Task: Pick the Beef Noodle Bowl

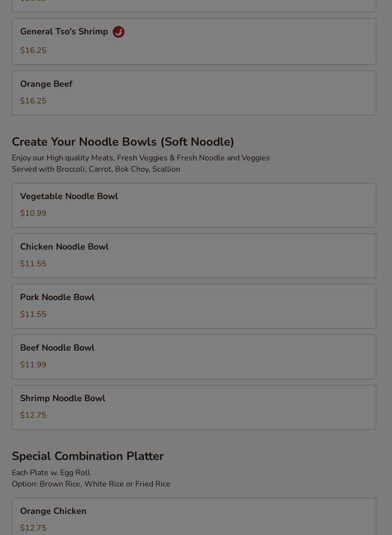Action: coord(194,357)
